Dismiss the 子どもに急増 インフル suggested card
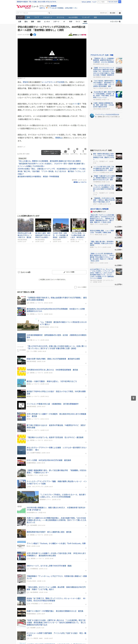 [x=85, y=242]
